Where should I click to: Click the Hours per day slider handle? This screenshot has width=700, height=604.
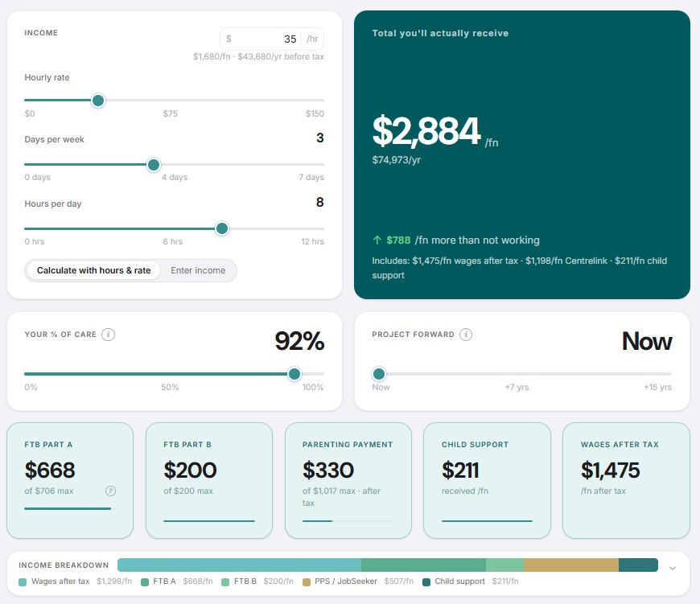pos(222,228)
